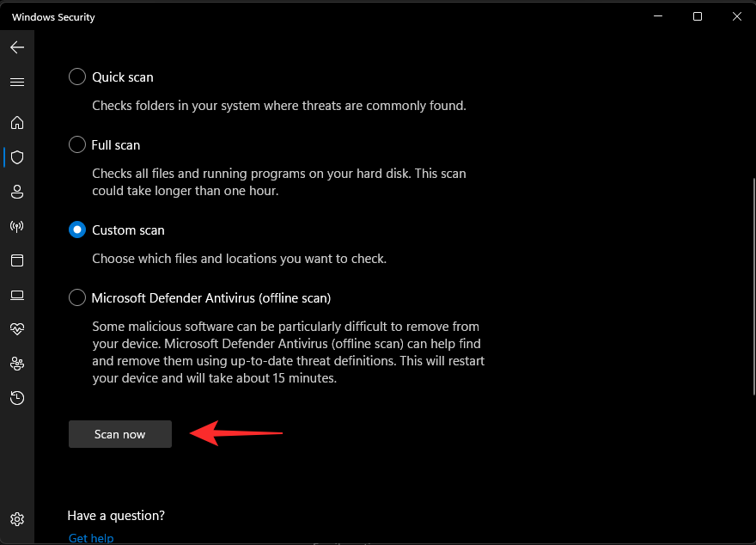This screenshot has height=545, width=756.
Task: Open Protection history clock icon
Action: coord(17,398)
